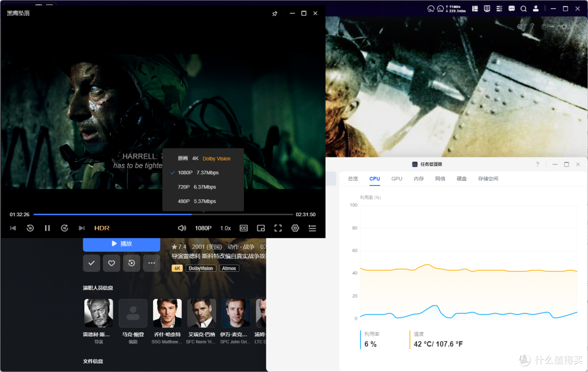
Task: Switch to the 内存 memory tab
Action: tap(419, 179)
